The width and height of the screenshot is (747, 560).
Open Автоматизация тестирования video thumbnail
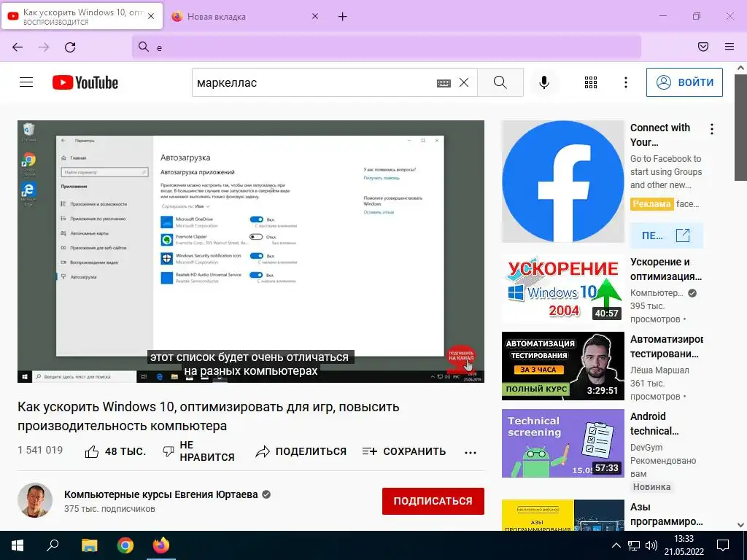coord(562,366)
